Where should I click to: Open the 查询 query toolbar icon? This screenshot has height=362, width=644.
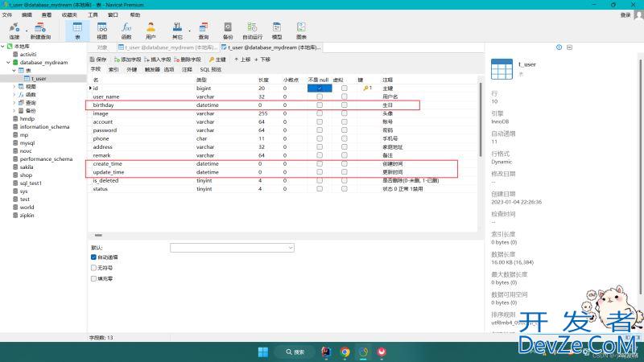coord(204,28)
